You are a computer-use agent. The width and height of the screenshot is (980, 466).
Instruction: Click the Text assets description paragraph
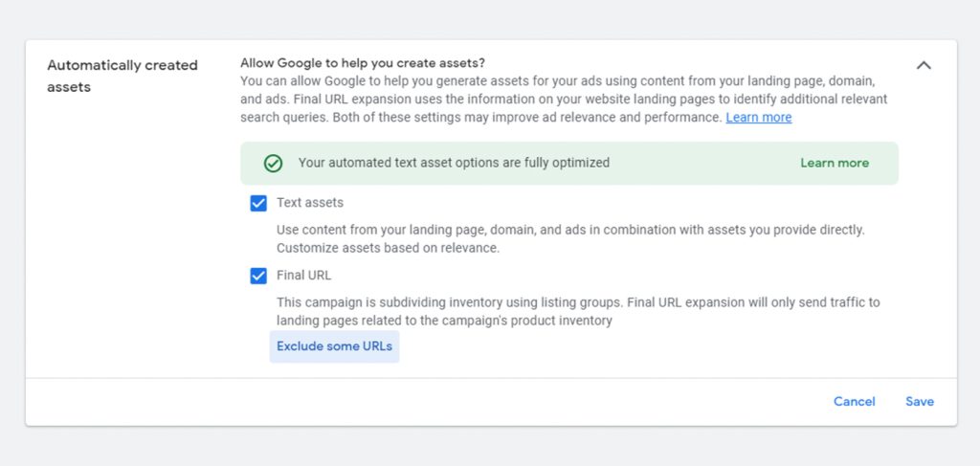(570, 238)
